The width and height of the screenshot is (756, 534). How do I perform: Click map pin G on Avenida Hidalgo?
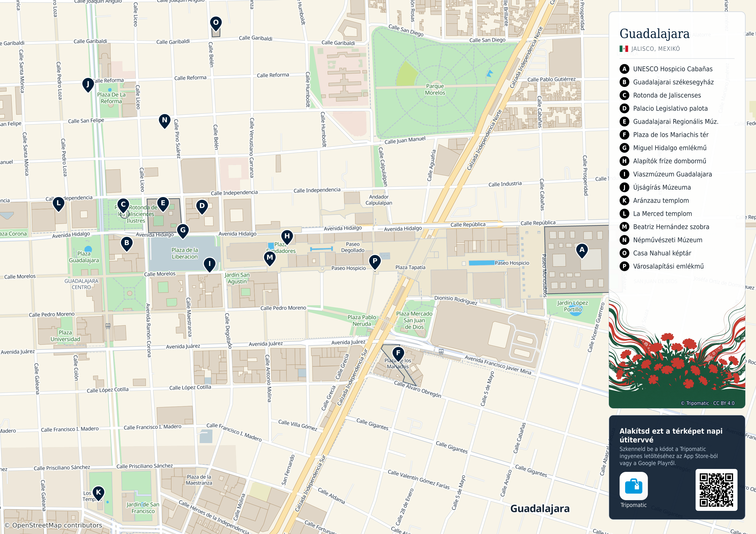coord(183,231)
